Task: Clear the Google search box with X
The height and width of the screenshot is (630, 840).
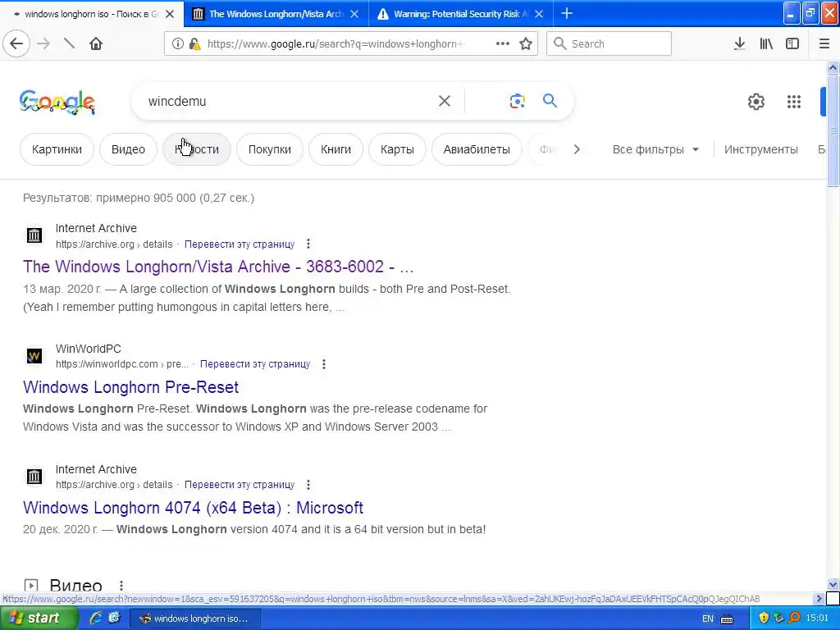Action: click(x=444, y=101)
